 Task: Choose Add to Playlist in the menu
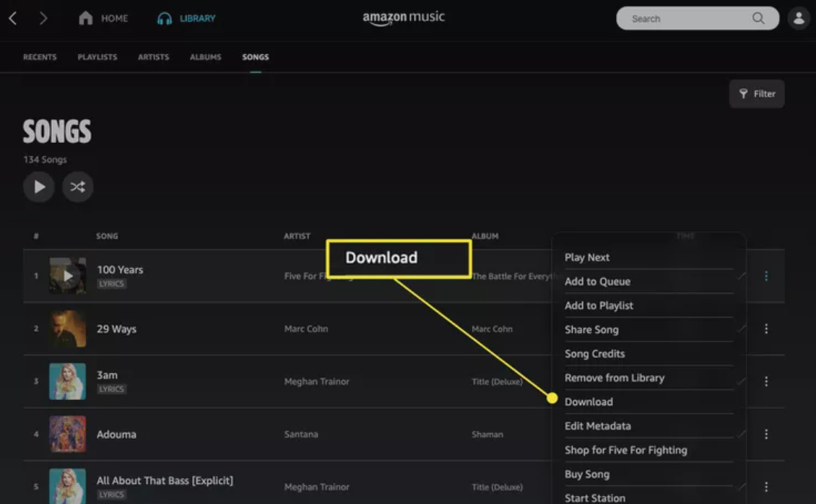pyautogui.click(x=598, y=305)
